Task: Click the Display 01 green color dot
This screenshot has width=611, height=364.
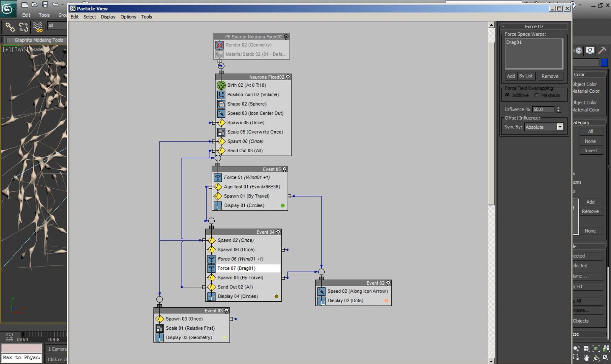Action: 283,206
